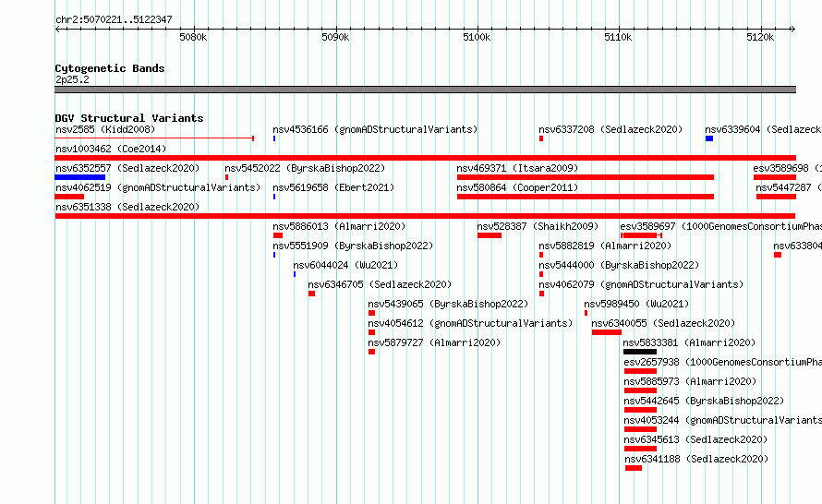Screen dimensions: 822x504
Task: Open nsv6341188 (Sedlazeck2020) label
Action: tap(696, 459)
